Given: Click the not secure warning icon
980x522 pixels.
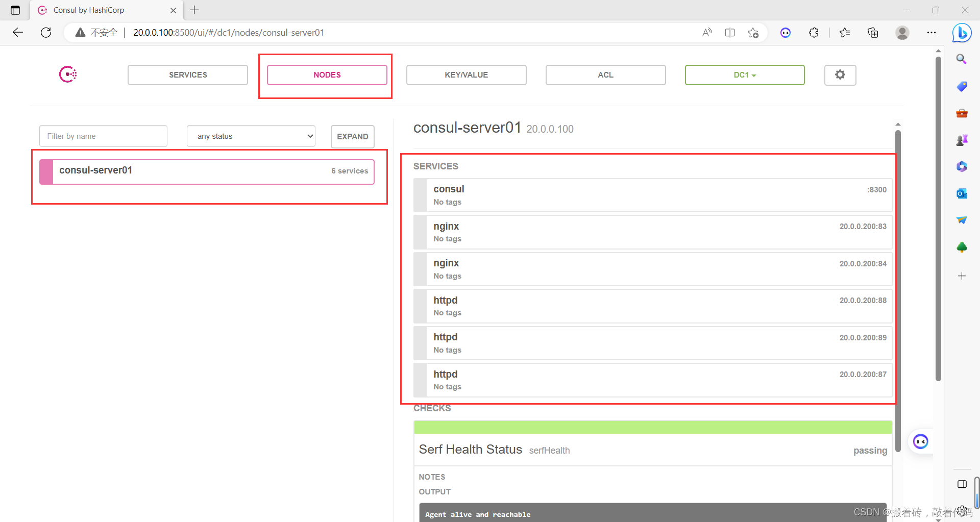Looking at the screenshot, I should (x=80, y=33).
